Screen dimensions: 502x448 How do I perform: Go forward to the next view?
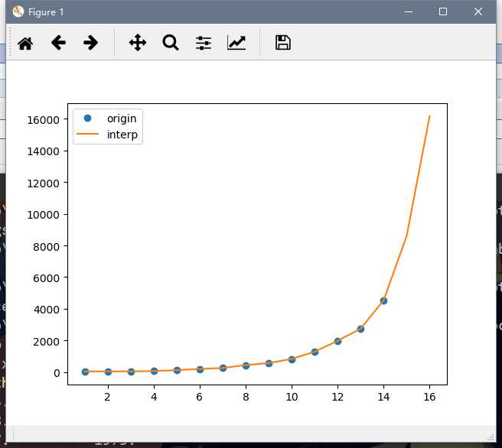click(x=90, y=43)
